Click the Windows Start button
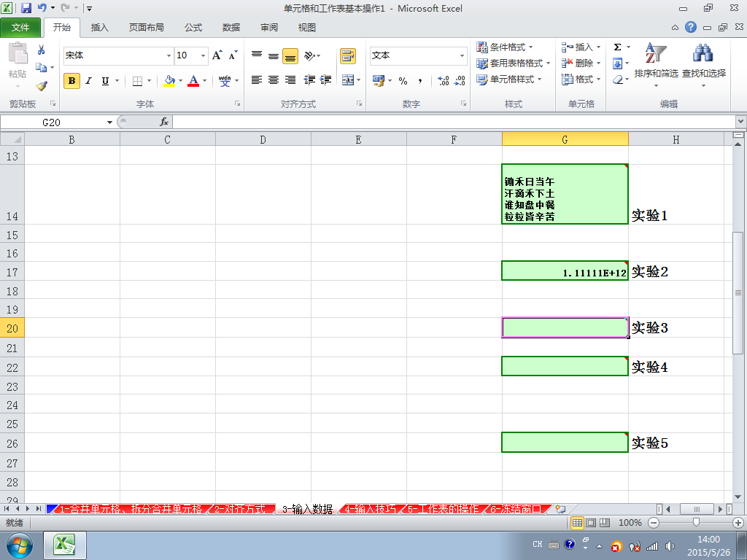The width and height of the screenshot is (747, 560). 19,545
